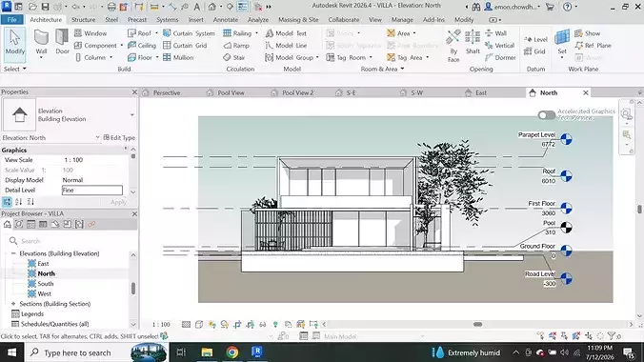
Task: Select the Level datum tool
Action: pyautogui.click(x=535, y=39)
